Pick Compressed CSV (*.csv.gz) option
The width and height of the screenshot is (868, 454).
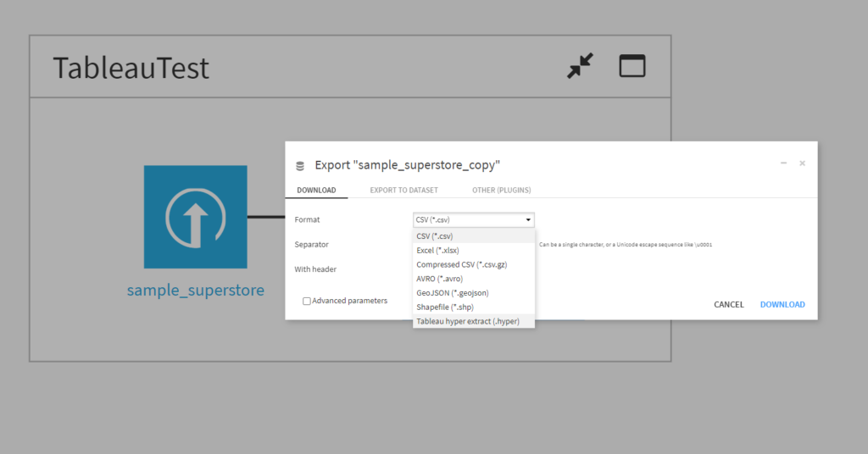click(x=473, y=264)
